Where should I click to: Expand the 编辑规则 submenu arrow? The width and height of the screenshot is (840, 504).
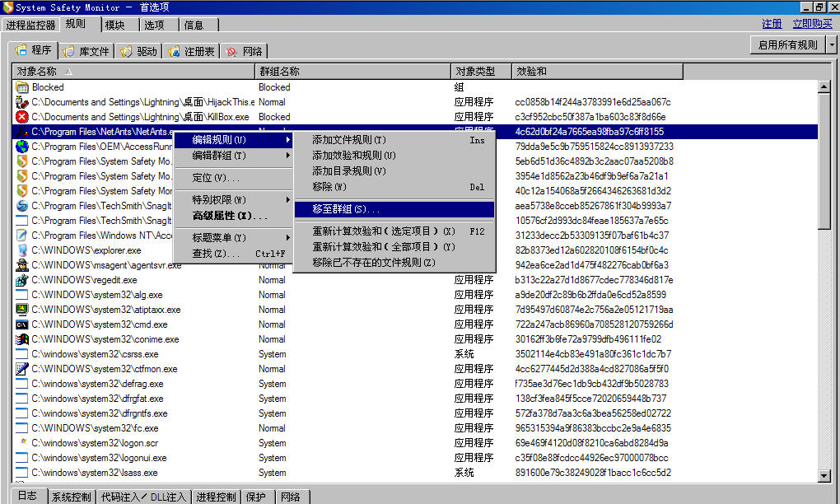(x=288, y=140)
